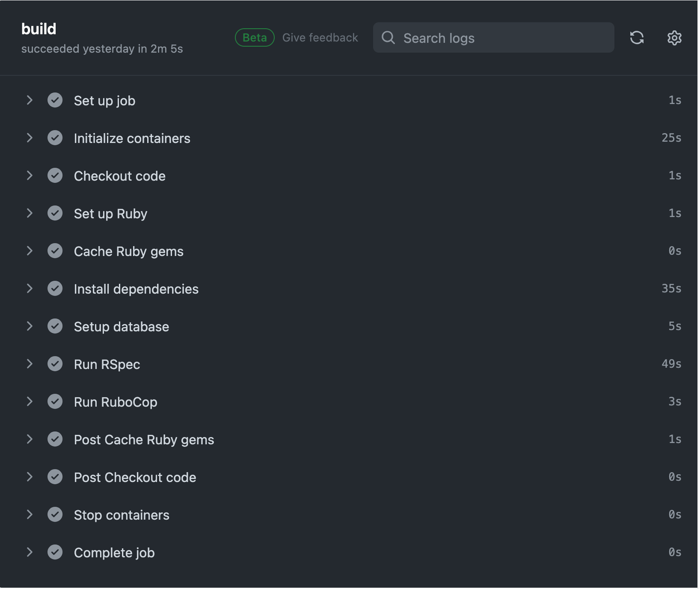Viewport: 700px width, 589px height.
Task: Open the Give feedback link
Action: tap(320, 37)
